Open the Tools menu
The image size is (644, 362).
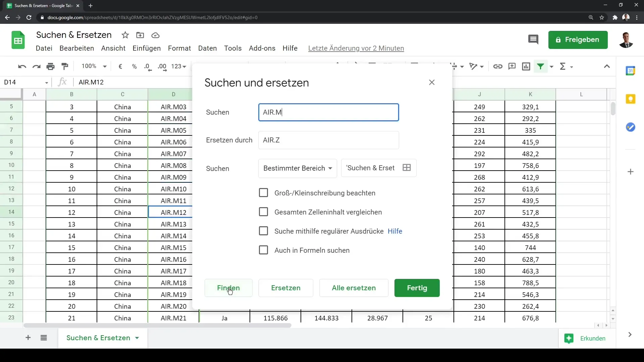[x=233, y=48]
